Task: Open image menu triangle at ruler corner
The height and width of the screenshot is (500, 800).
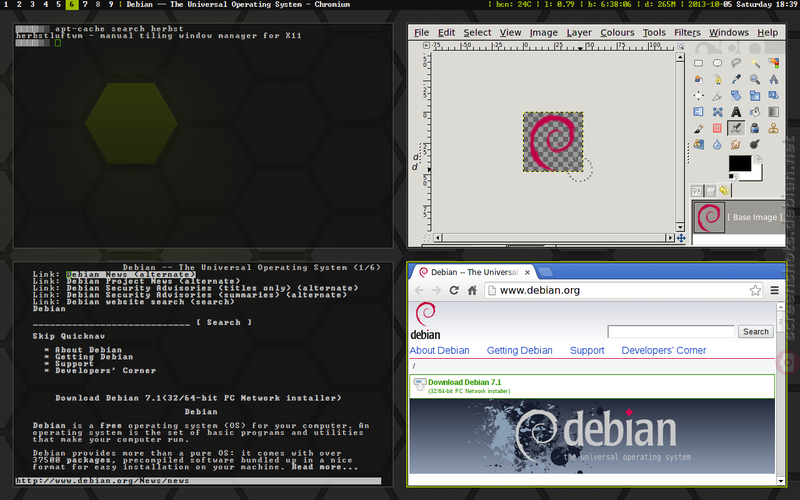Action: (427, 46)
